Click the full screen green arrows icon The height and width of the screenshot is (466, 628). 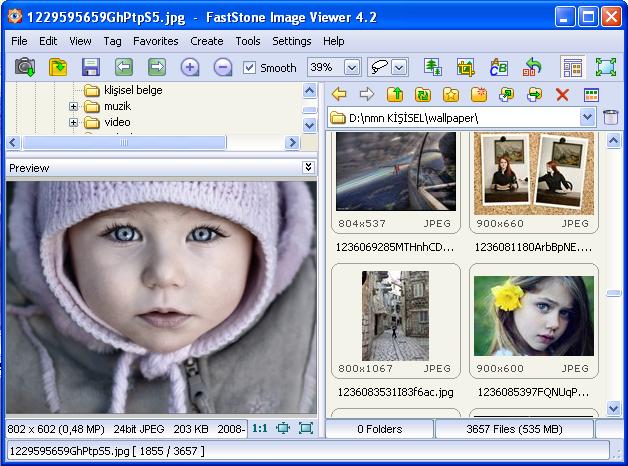point(606,67)
